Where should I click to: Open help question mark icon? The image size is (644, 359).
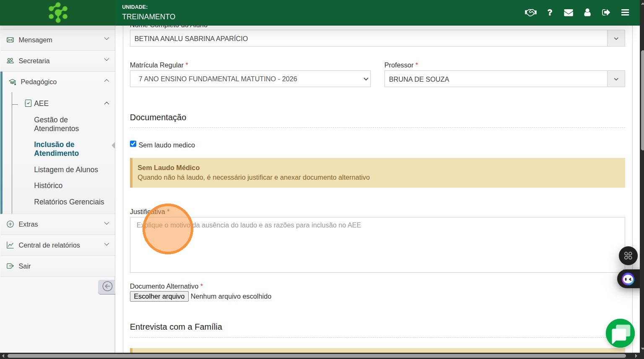[550, 13]
